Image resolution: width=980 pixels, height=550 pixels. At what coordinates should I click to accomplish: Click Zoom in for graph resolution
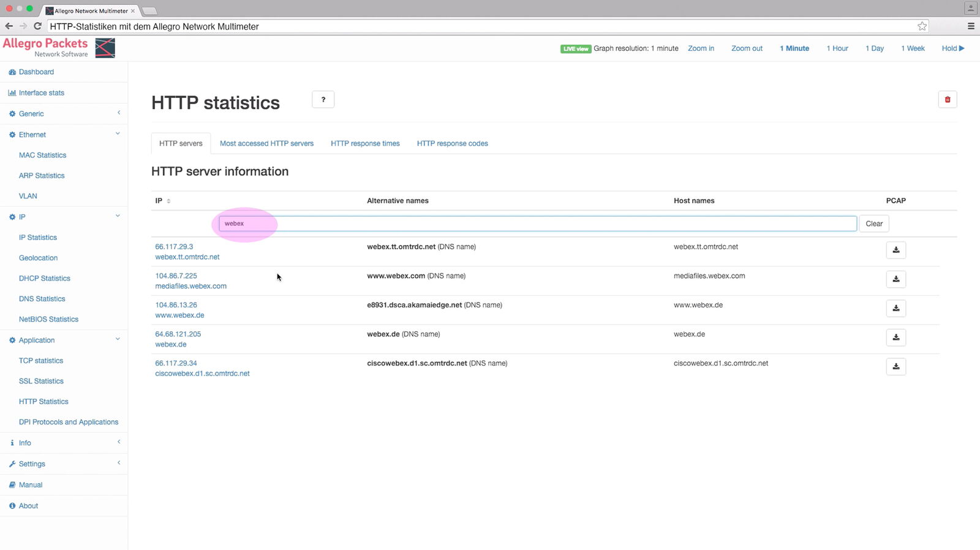pos(701,48)
